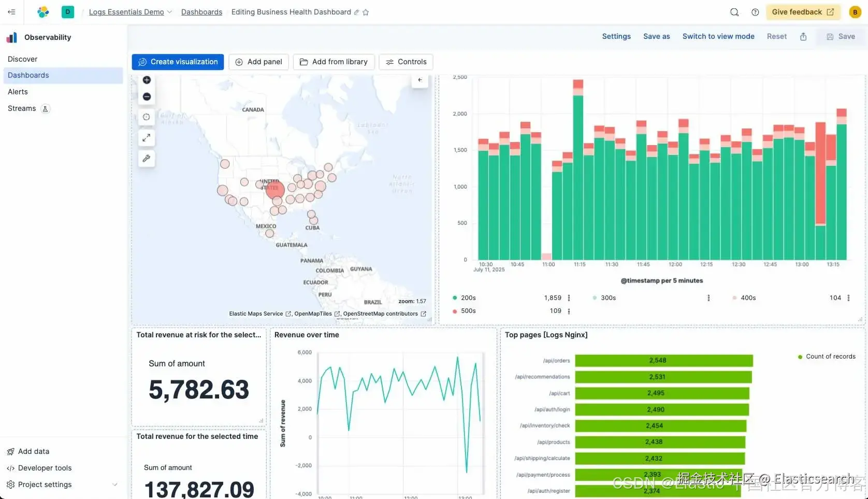Expand the Logs Essentials Demo dropdown
This screenshot has height=499, width=868.
click(169, 12)
